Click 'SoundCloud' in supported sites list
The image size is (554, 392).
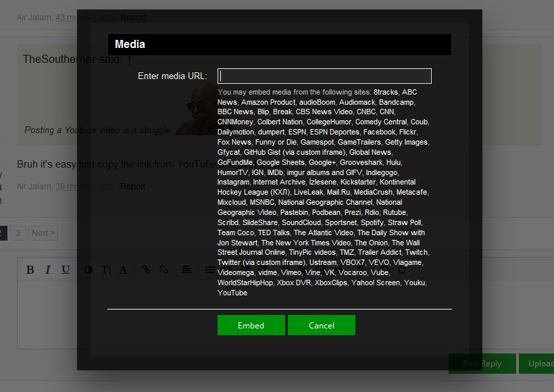pyautogui.click(x=301, y=222)
